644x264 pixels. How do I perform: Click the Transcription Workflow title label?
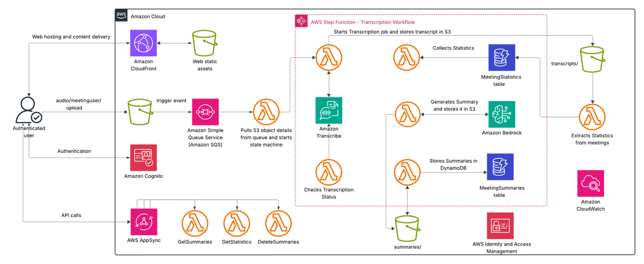point(363,22)
